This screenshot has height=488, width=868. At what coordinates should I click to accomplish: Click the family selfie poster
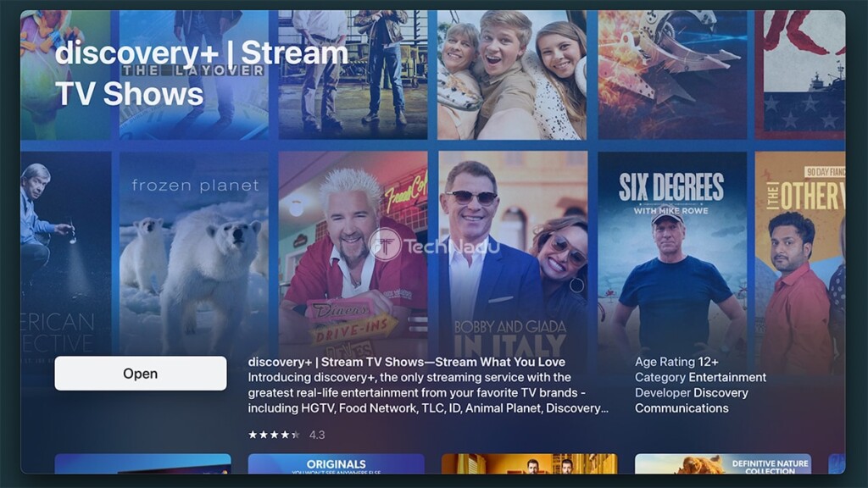click(x=513, y=75)
